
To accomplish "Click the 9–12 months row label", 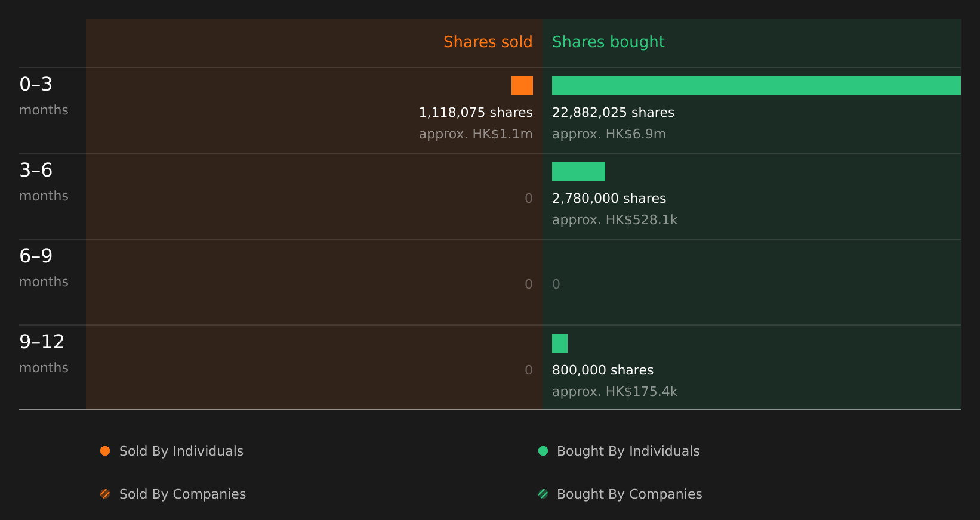I will [44, 354].
